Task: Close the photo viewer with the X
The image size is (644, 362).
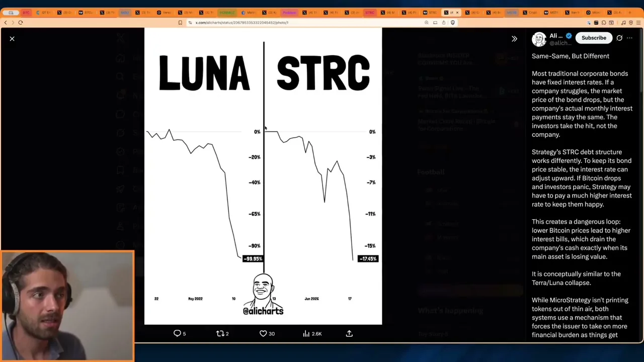Action: pos(12,39)
